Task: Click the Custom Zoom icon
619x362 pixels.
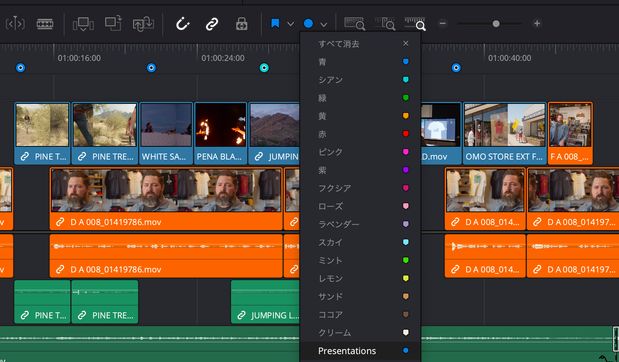Action: [x=415, y=24]
